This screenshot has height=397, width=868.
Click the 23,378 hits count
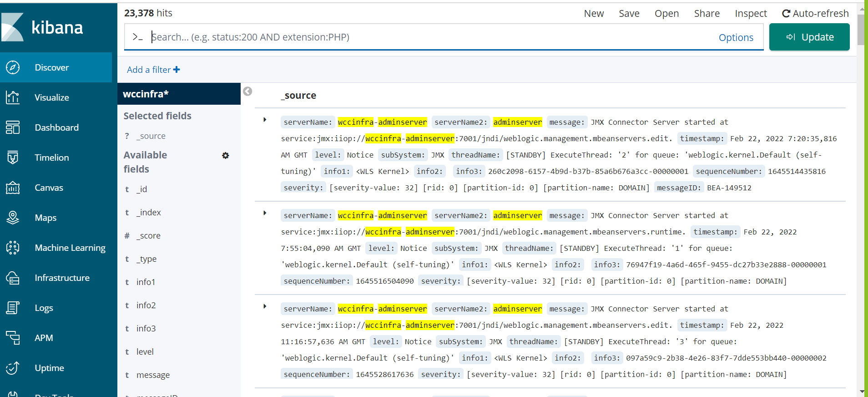click(148, 13)
